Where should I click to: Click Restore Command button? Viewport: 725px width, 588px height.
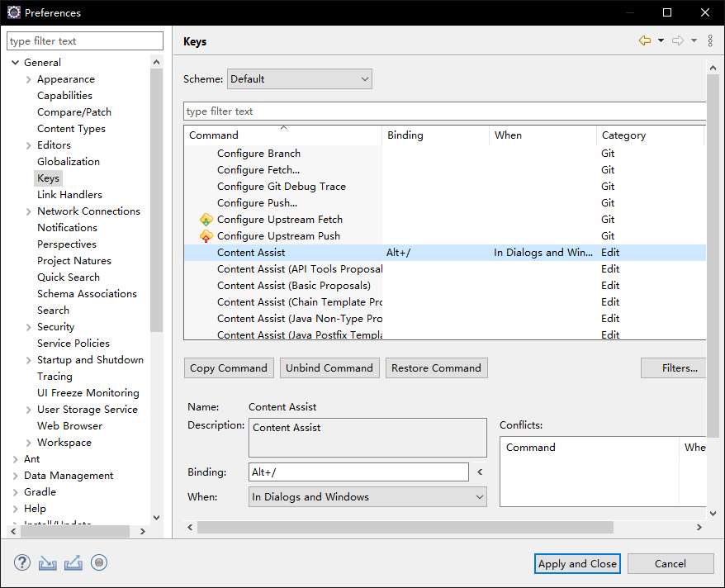(437, 368)
